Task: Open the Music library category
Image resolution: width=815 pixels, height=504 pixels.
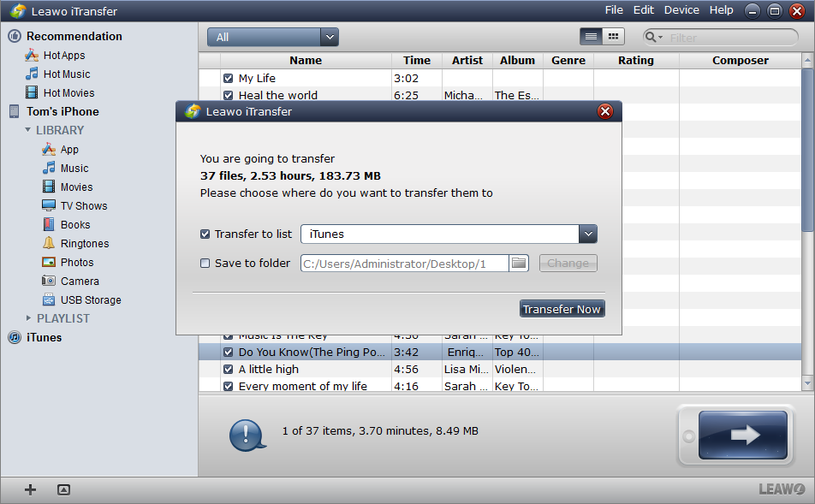Action: point(74,168)
